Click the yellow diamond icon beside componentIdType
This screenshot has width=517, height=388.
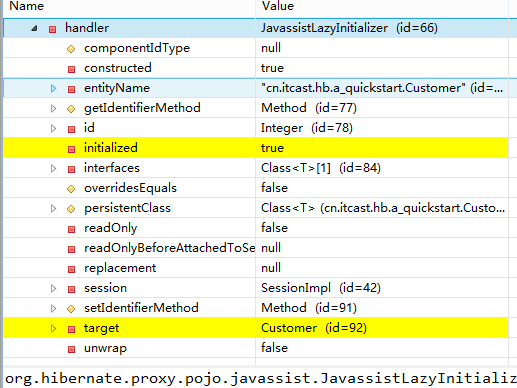pyautogui.click(x=71, y=49)
